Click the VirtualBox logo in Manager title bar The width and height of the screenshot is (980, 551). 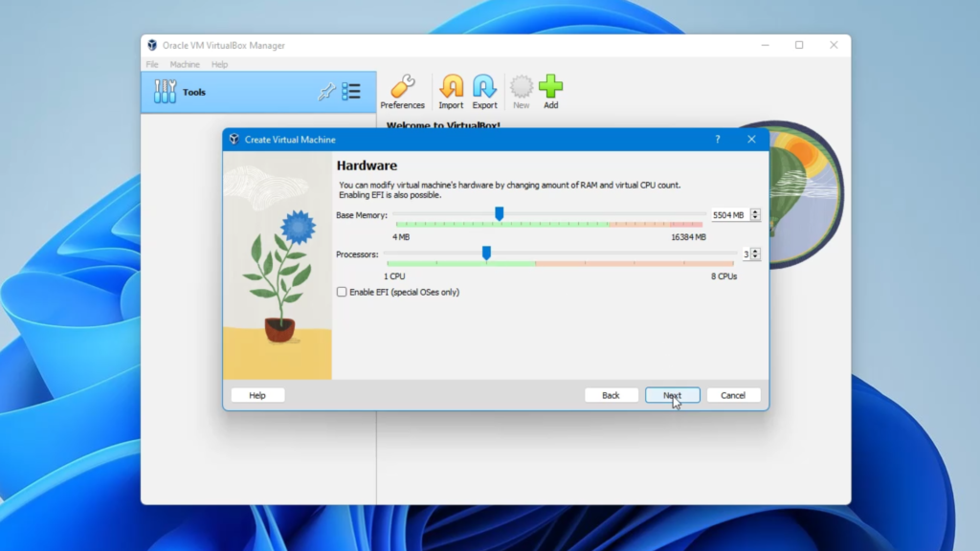click(x=152, y=45)
